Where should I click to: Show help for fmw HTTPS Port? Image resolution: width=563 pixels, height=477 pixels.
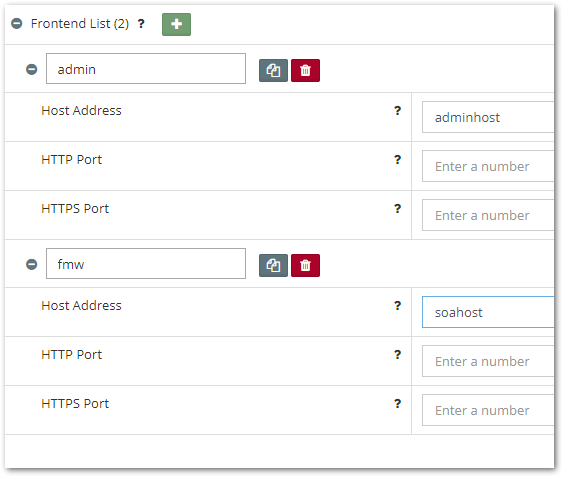point(397,404)
